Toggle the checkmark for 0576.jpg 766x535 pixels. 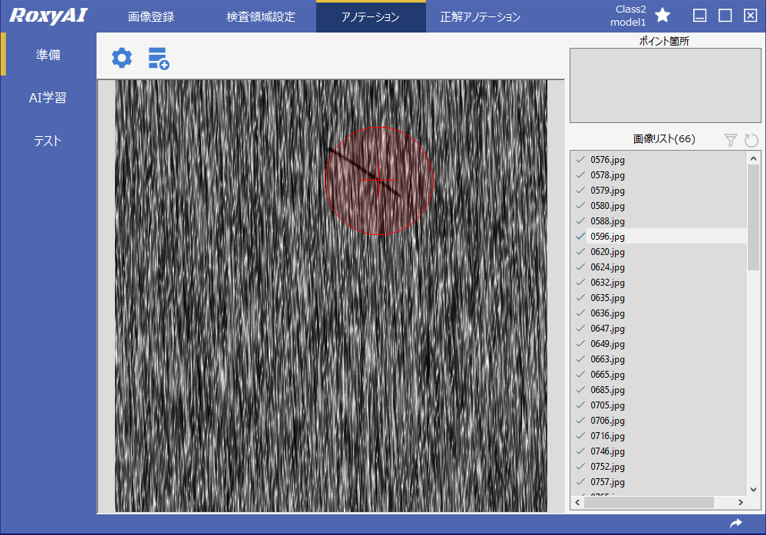tap(580, 159)
